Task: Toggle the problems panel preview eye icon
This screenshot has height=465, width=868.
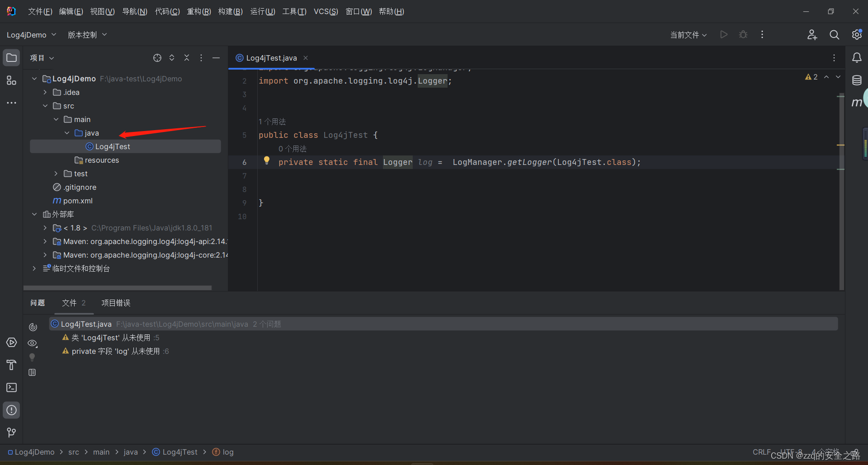Action: [x=33, y=343]
